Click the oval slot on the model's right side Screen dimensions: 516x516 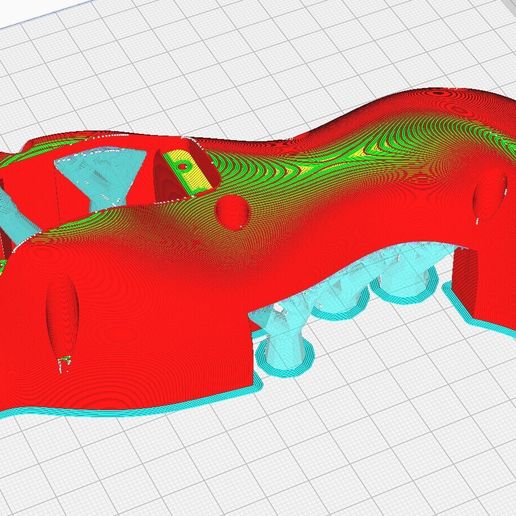click(491, 197)
